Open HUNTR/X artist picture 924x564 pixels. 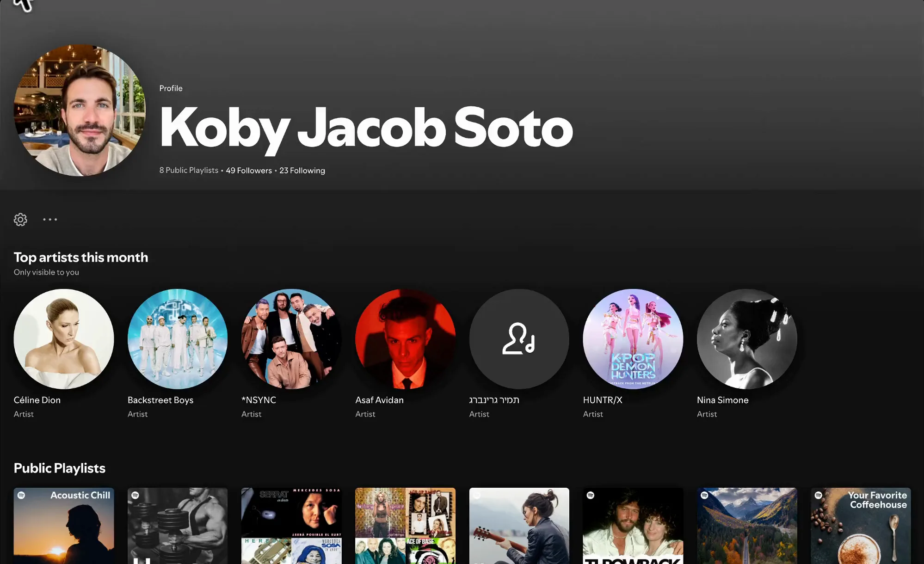click(633, 339)
